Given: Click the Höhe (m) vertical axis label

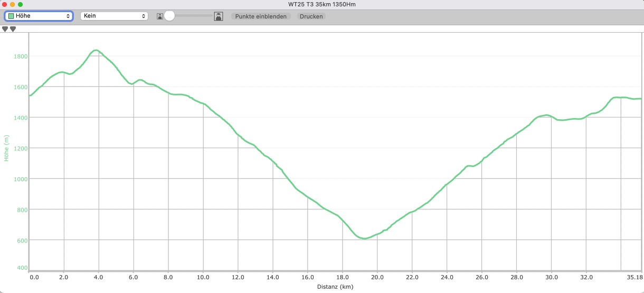Looking at the screenshot, I should (x=7, y=148).
